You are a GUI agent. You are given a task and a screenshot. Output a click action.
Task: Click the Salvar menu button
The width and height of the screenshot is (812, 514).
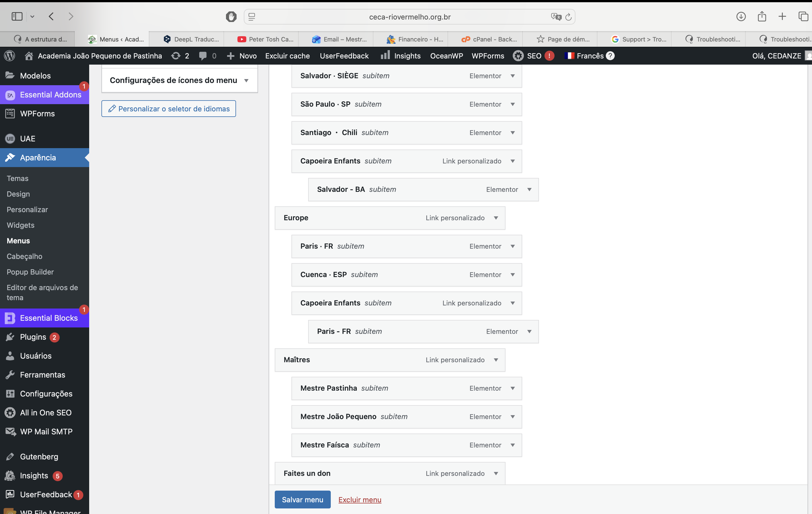pos(302,500)
